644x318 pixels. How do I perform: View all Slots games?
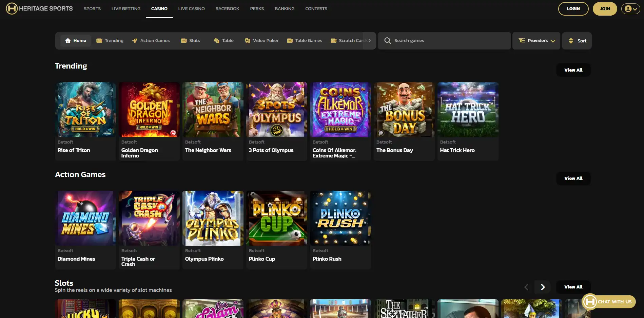[573, 287]
